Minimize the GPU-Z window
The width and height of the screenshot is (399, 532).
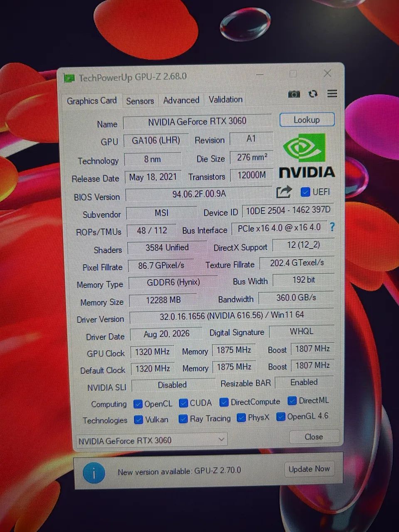(260, 75)
